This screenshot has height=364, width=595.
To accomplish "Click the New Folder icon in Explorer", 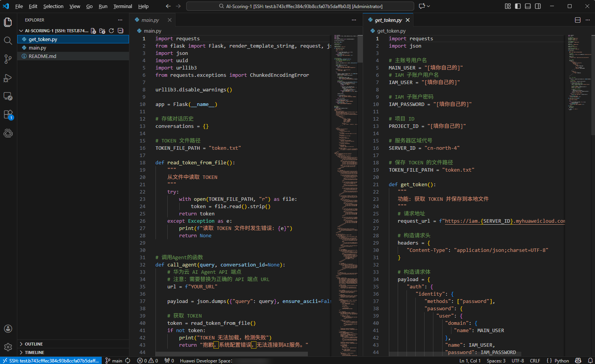I will 102,31.
